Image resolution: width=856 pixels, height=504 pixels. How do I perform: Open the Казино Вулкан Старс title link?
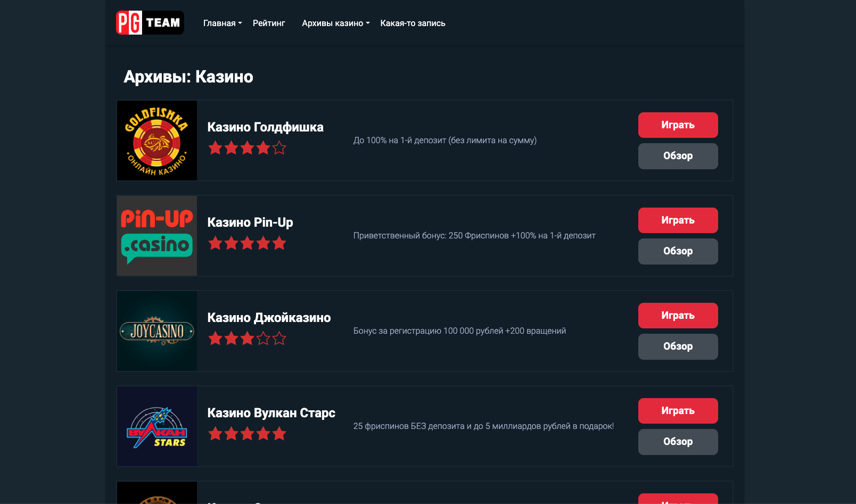click(271, 413)
